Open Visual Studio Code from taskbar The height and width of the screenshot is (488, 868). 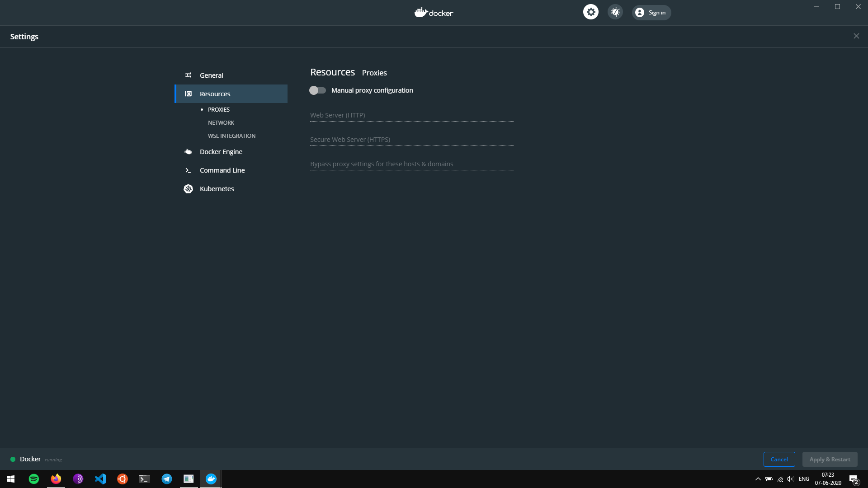click(x=100, y=479)
